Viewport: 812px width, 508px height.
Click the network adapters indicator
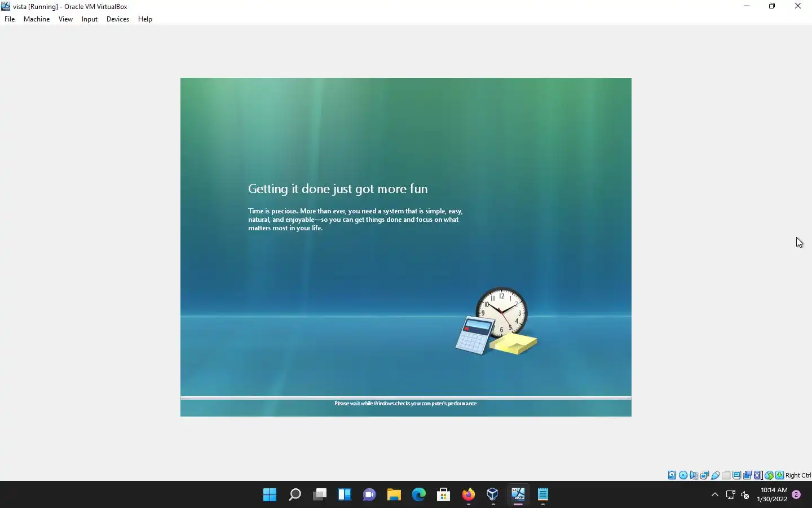tap(704, 475)
